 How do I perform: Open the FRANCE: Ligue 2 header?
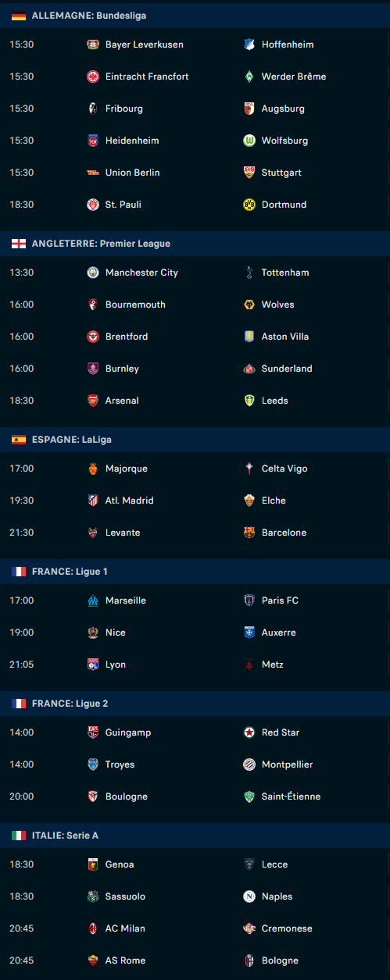point(195,704)
